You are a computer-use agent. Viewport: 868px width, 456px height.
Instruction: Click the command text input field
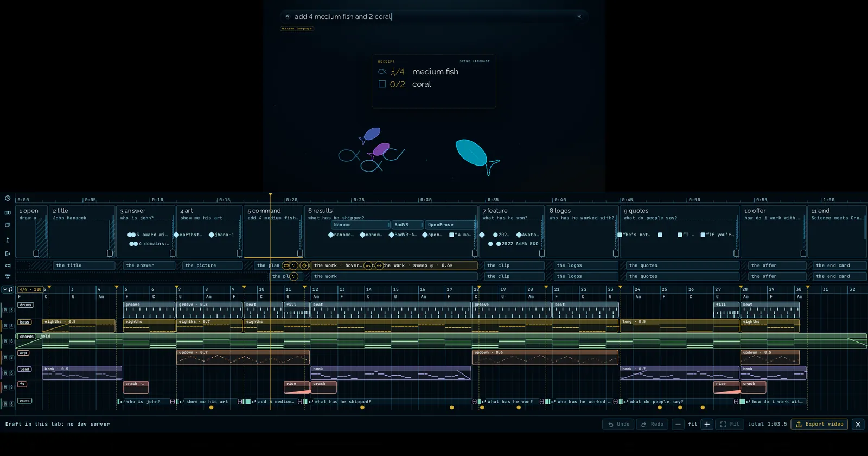[x=433, y=17]
